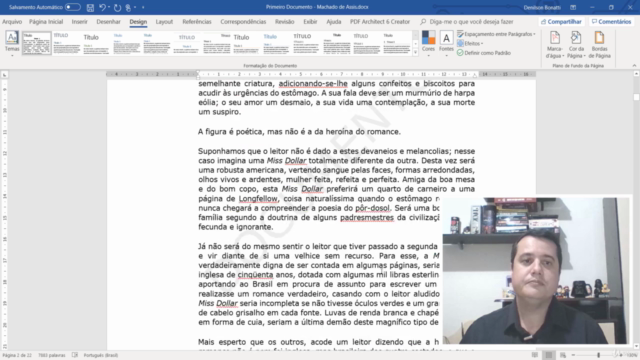Collapse the ribbon with the chevron
Viewport: 640px width, 360px height.
634,65
